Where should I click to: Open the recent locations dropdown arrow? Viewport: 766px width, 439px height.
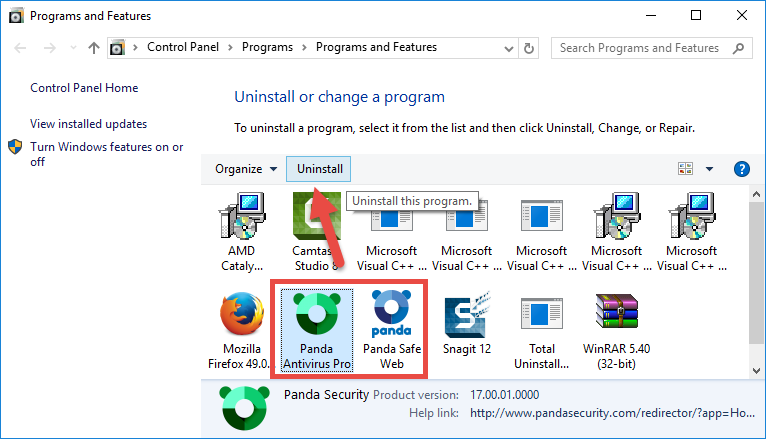pos(73,48)
